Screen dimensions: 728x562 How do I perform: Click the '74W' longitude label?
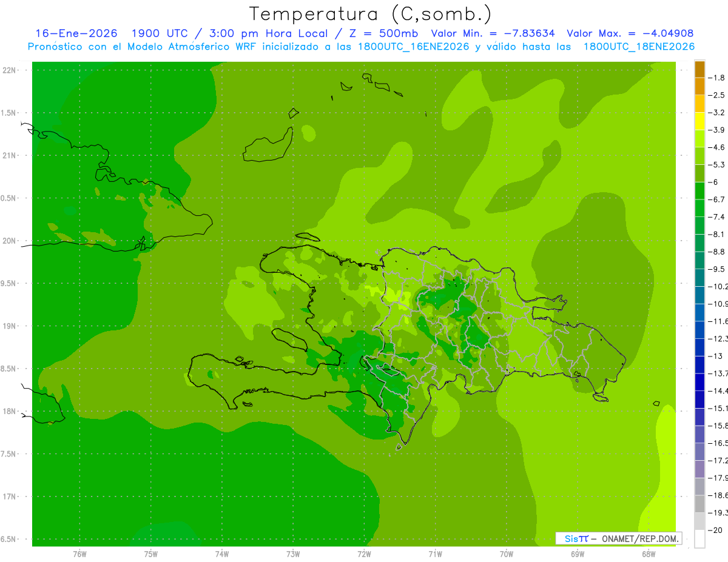pyautogui.click(x=222, y=554)
